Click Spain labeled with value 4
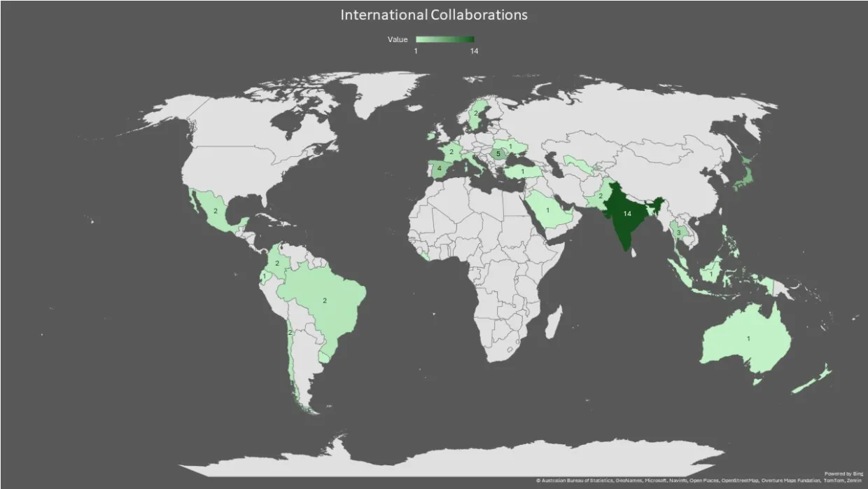Screen dimensions: 868x489 pyautogui.click(x=438, y=169)
